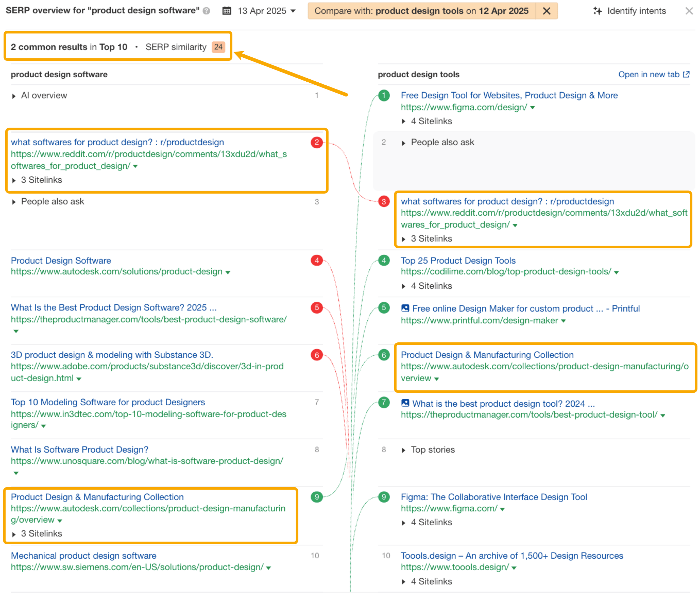Click the image icon on the Printful result

coord(405,308)
